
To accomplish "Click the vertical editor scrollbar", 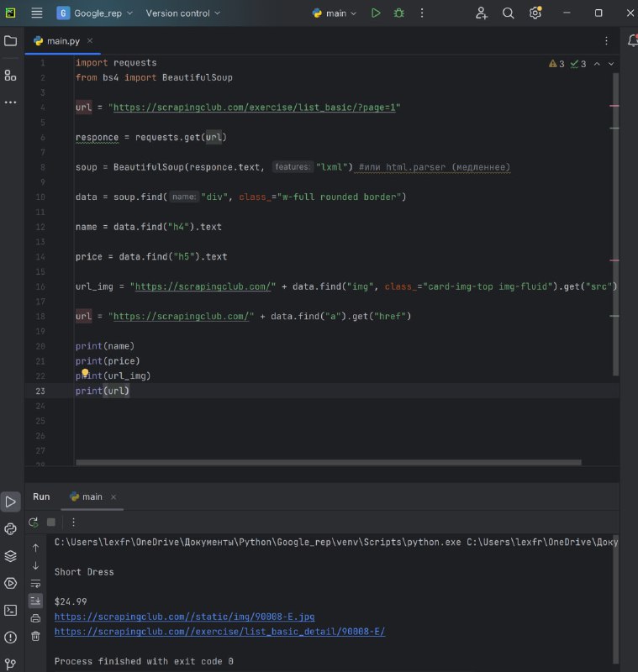I will 615,224.
